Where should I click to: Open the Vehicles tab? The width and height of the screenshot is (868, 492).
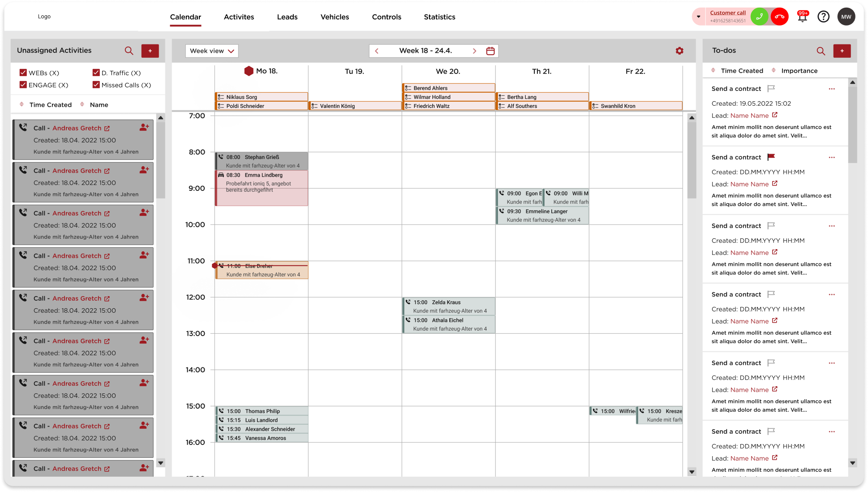(335, 17)
